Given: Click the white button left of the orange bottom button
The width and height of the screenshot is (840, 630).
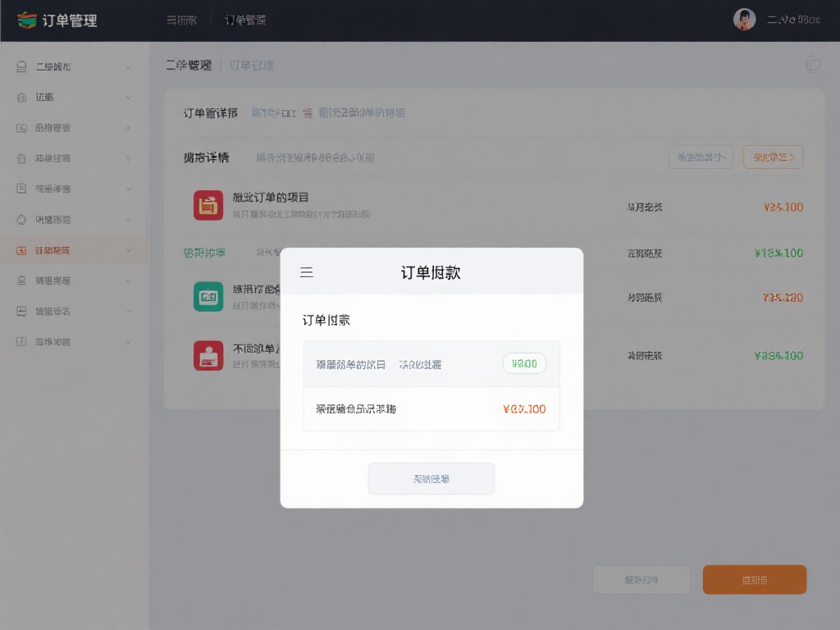Looking at the screenshot, I should click(641, 580).
